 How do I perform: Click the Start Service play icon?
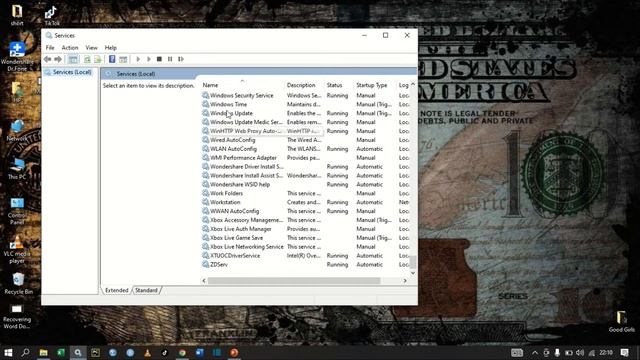click(138, 59)
